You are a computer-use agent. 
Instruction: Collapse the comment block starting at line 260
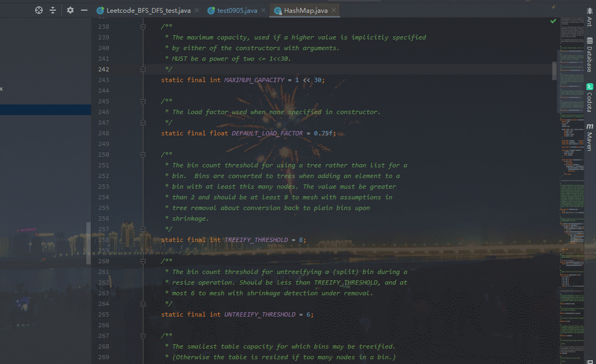click(143, 262)
